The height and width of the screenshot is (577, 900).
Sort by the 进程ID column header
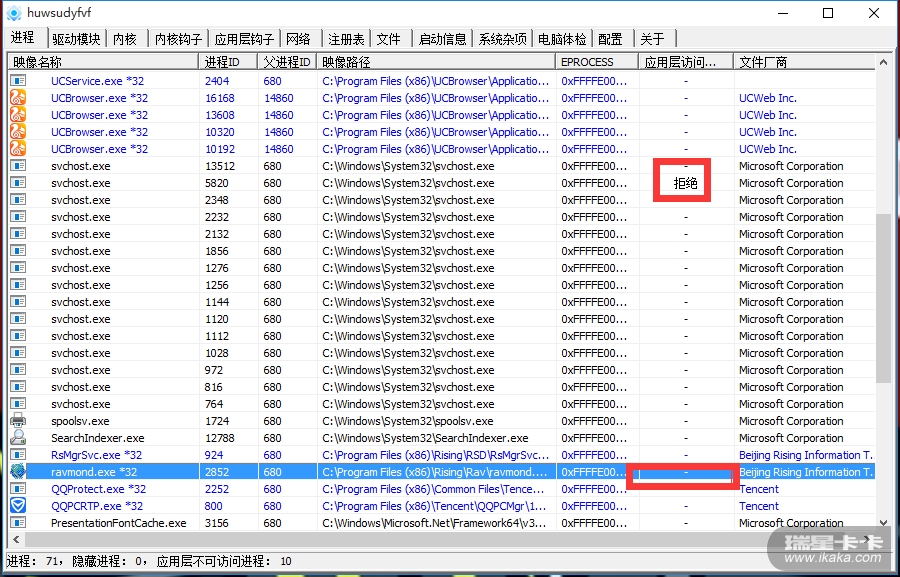tap(227, 62)
